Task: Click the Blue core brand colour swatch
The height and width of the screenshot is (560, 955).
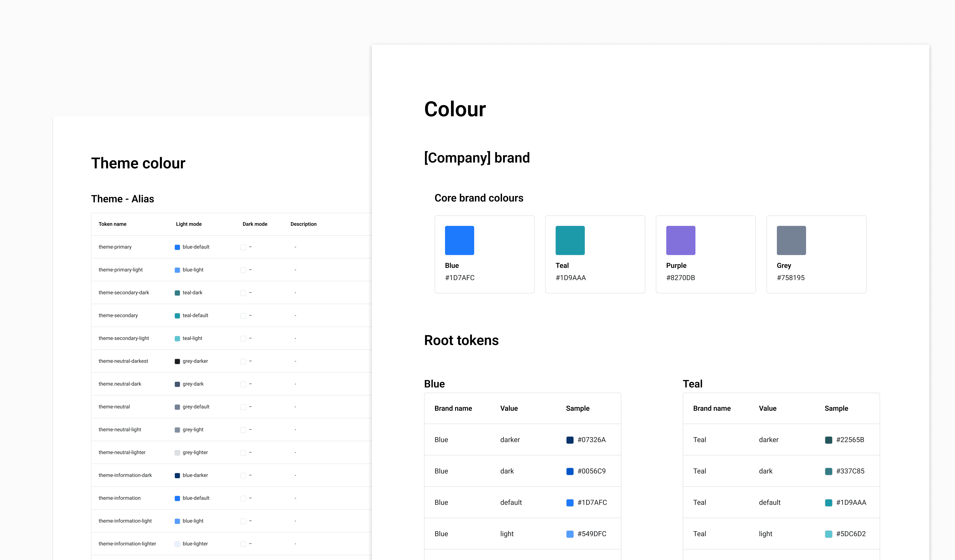Action: (459, 240)
